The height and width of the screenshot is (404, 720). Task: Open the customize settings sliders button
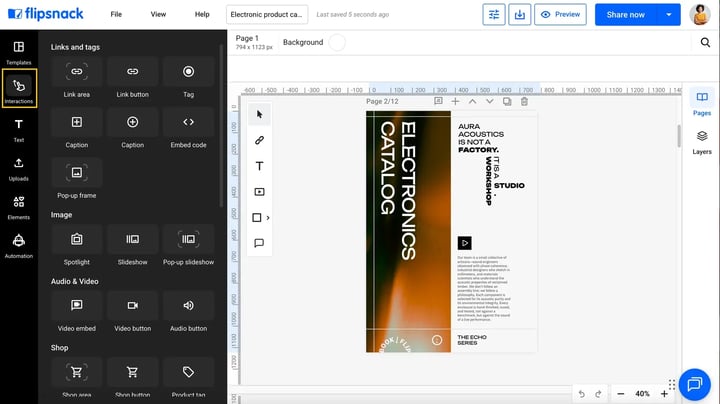tap(494, 14)
